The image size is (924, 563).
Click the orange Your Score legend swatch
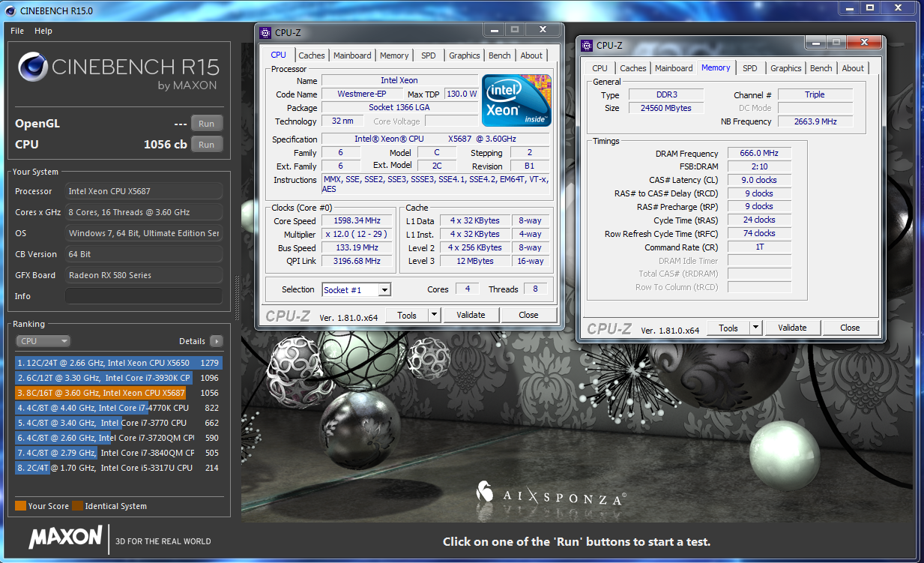(x=20, y=506)
